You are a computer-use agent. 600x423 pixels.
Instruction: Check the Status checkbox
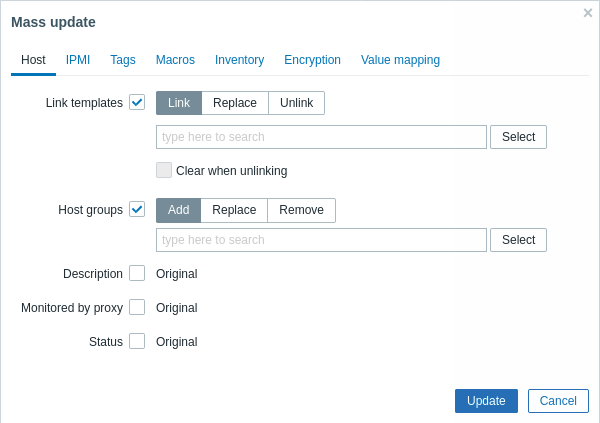pyautogui.click(x=137, y=341)
